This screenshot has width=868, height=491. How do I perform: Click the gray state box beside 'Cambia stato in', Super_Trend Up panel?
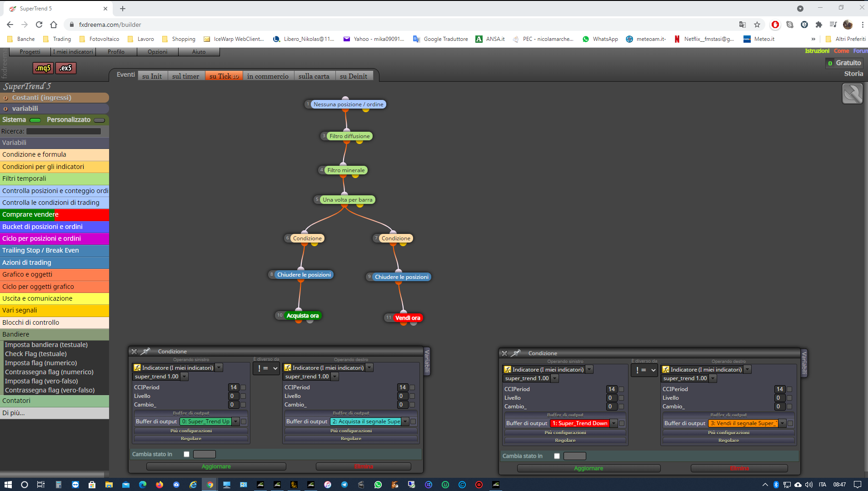click(x=205, y=454)
